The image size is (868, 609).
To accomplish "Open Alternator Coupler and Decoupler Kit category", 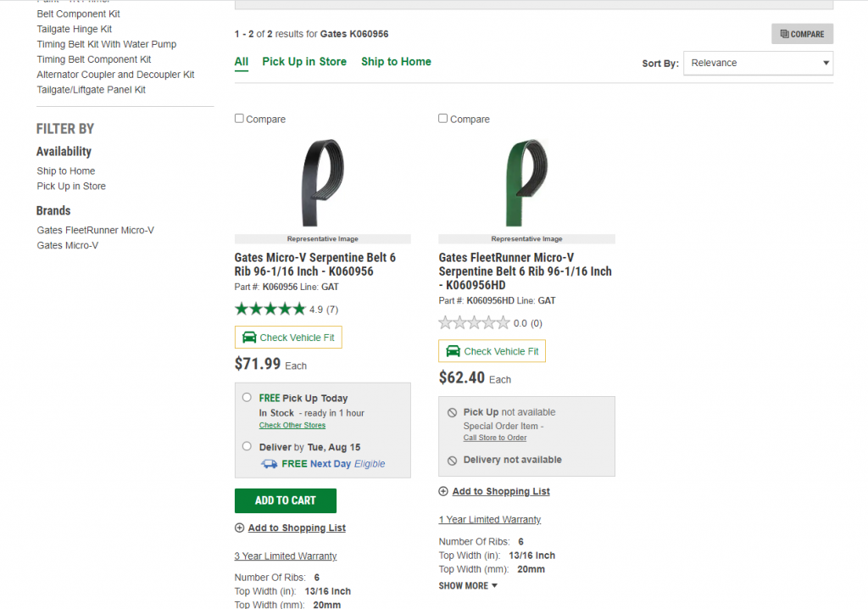I will pos(115,75).
